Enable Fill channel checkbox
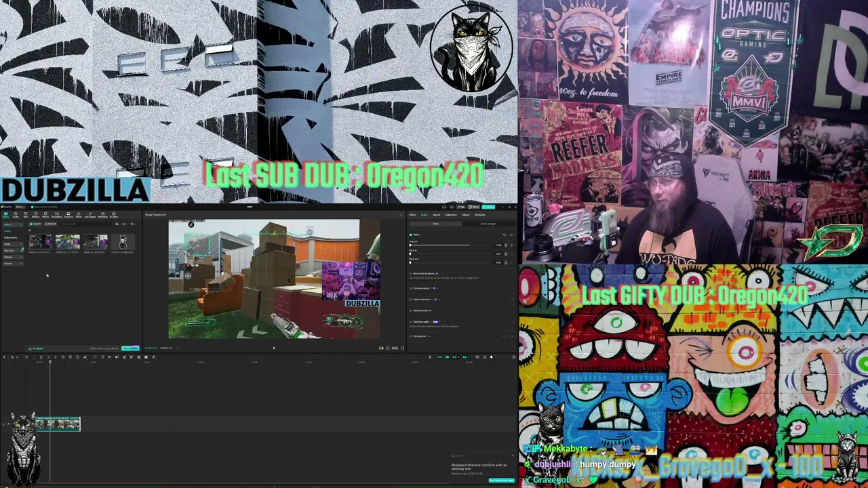This screenshot has width=868, height=488. coord(411,336)
